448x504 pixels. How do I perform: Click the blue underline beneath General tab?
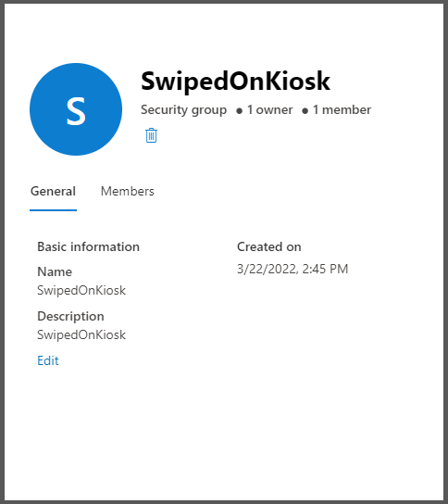53,210
